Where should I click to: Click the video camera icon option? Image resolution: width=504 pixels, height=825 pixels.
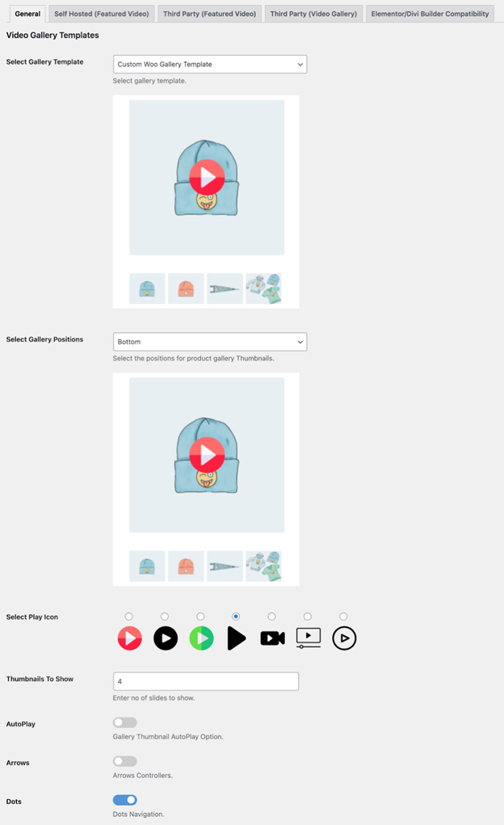[272, 638]
